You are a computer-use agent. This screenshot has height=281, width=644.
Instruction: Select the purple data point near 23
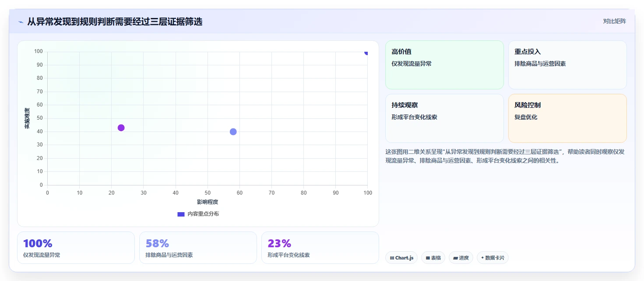point(121,128)
